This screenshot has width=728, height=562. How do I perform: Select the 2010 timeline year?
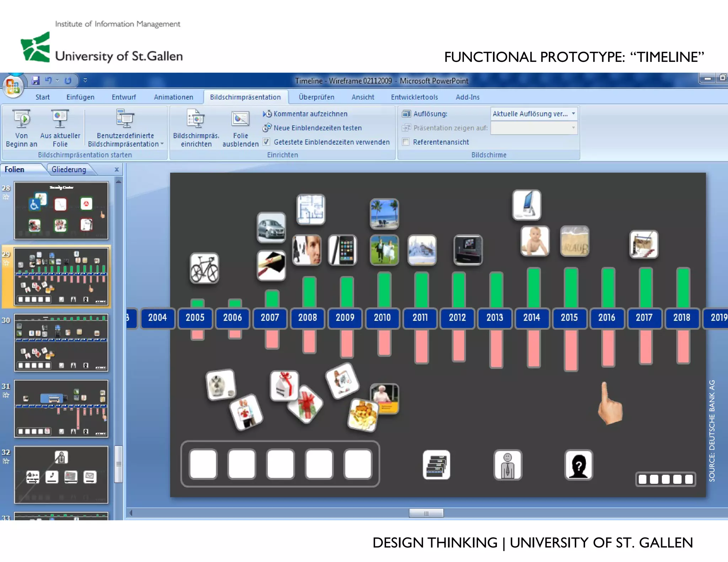point(382,318)
